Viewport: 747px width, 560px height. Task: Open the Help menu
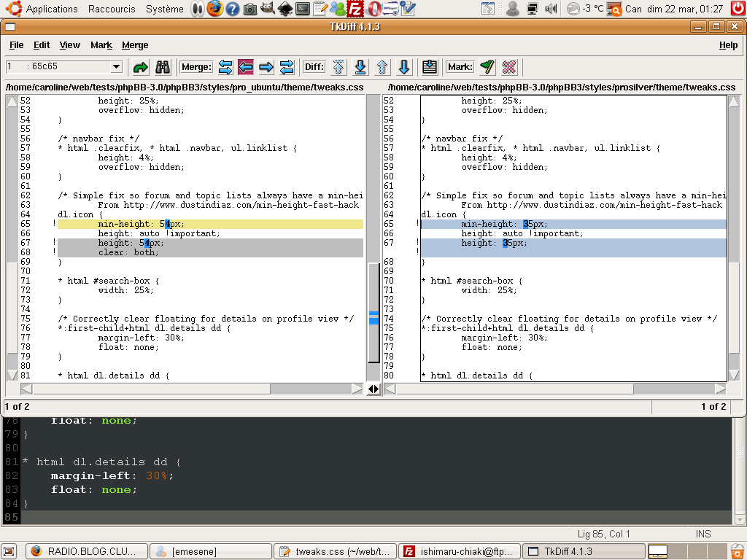(728, 45)
